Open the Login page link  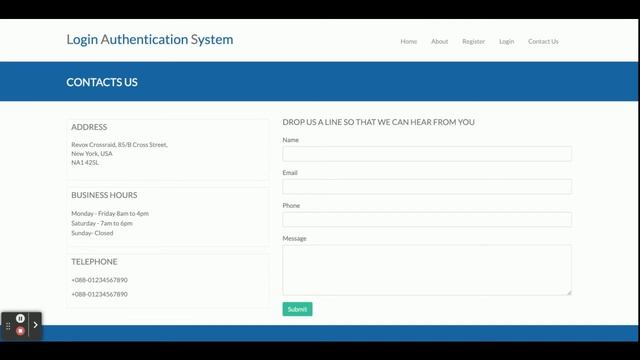coord(507,41)
